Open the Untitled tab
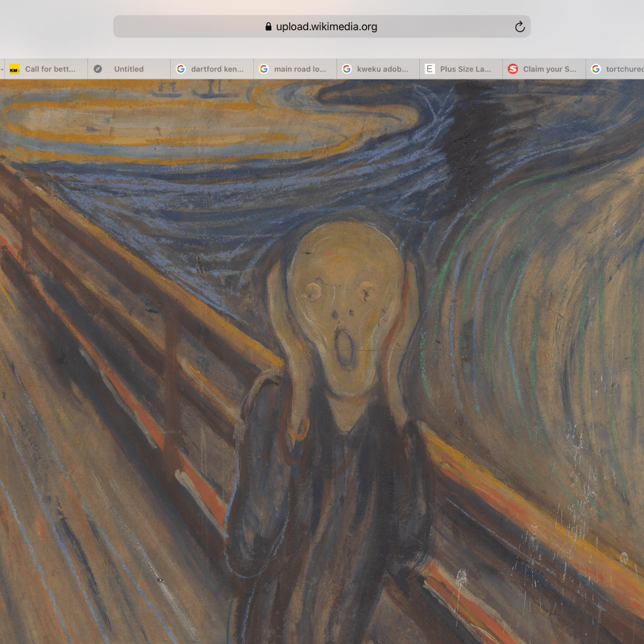Screen dimensions: 644x644 (129, 69)
